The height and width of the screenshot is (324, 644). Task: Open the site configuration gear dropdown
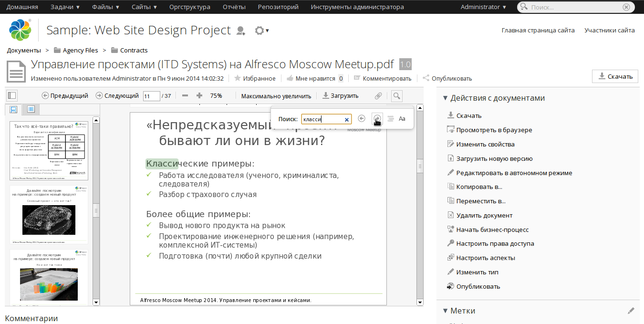pos(261,31)
